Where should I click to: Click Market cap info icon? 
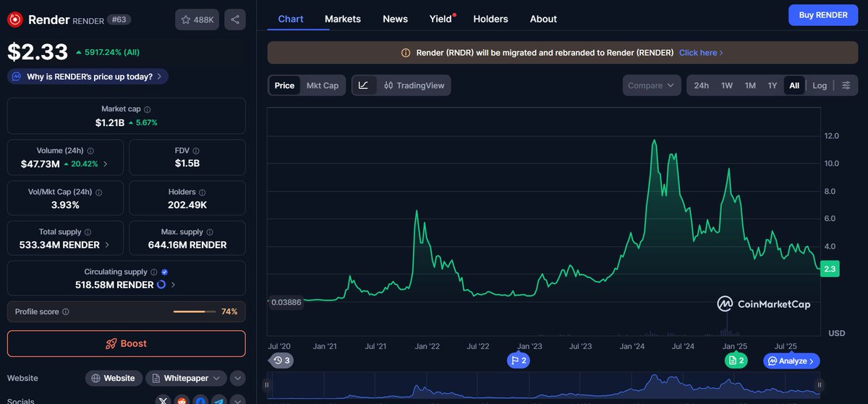point(148,109)
